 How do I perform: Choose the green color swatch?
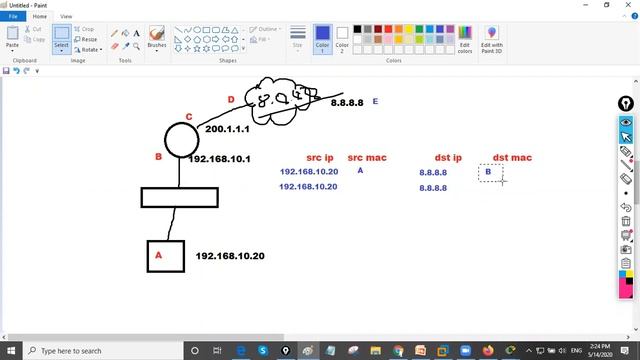coord(419,29)
